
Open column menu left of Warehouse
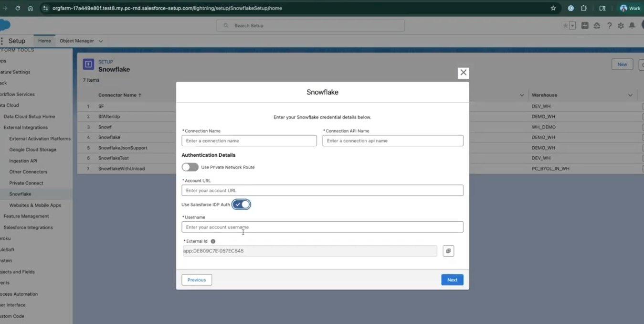[521, 95]
